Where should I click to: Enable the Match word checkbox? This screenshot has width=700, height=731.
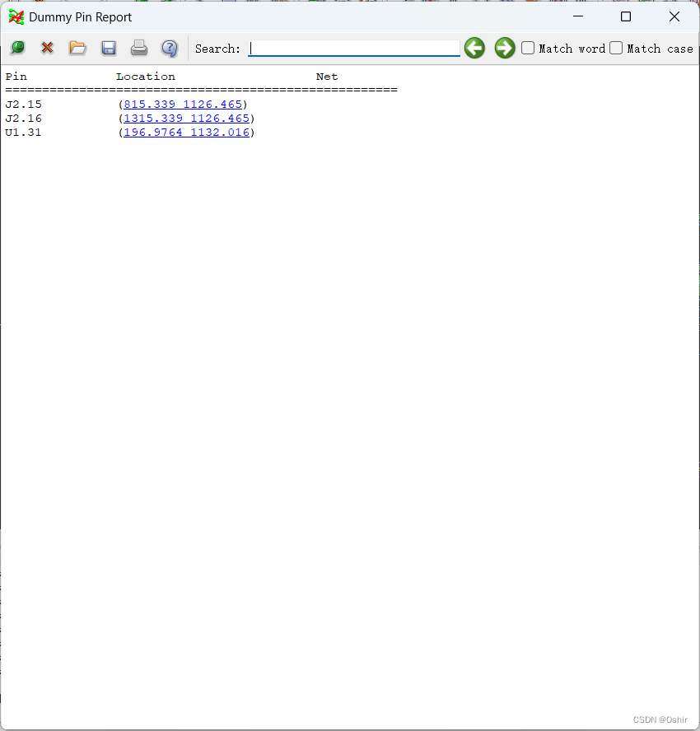coord(529,49)
